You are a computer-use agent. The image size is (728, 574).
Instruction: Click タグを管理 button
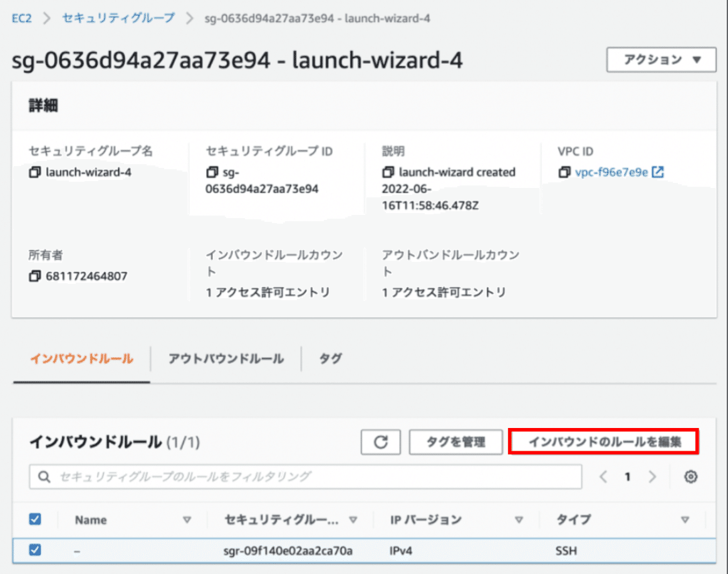[x=455, y=442]
